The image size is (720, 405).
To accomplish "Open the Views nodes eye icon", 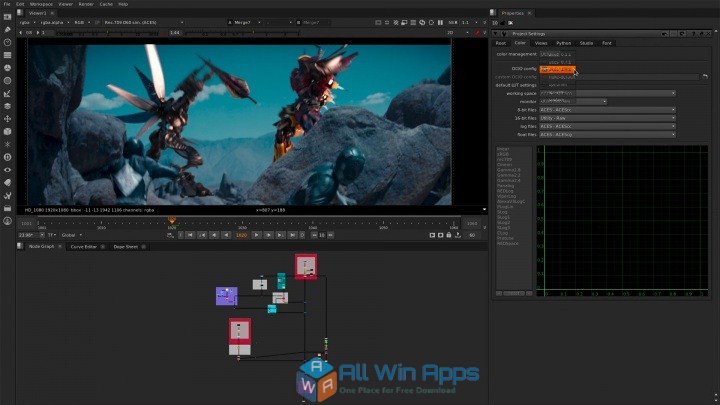I will point(7,170).
